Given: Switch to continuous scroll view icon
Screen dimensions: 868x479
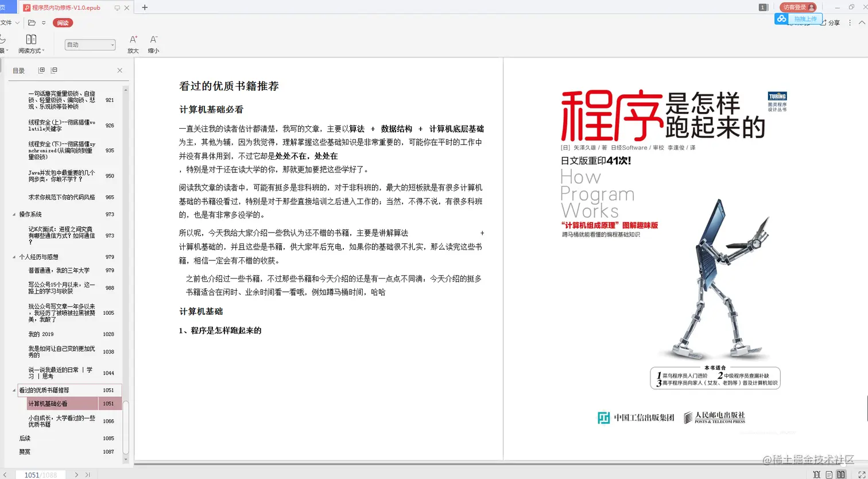Looking at the screenshot, I should point(817,474).
